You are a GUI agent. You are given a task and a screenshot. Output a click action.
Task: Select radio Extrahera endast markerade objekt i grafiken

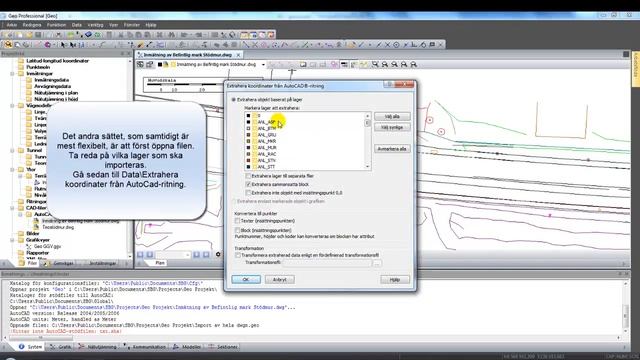coord(234,201)
